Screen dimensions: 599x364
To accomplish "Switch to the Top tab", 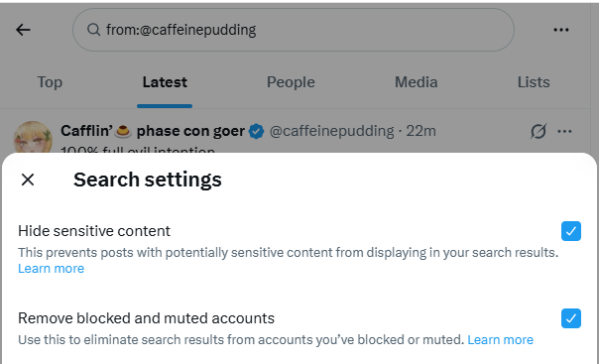I will click(50, 82).
